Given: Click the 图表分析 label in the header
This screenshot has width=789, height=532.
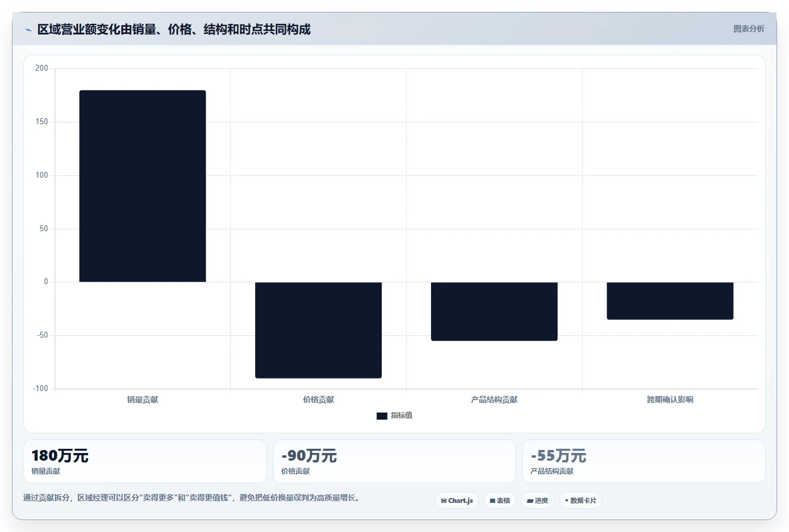Looking at the screenshot, I should (x=749, y=29).
